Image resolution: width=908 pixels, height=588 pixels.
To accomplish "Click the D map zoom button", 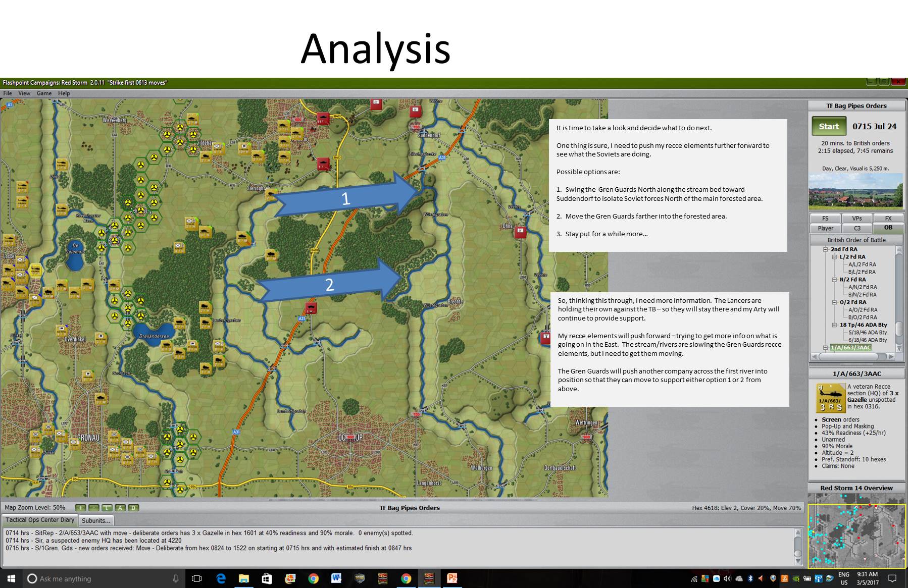I will coord(133,508).
